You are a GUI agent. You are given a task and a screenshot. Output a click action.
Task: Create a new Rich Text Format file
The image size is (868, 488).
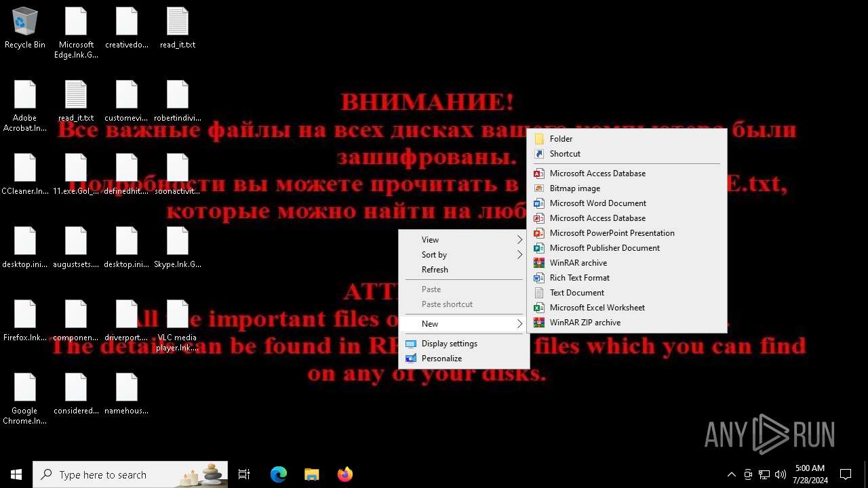627,278
